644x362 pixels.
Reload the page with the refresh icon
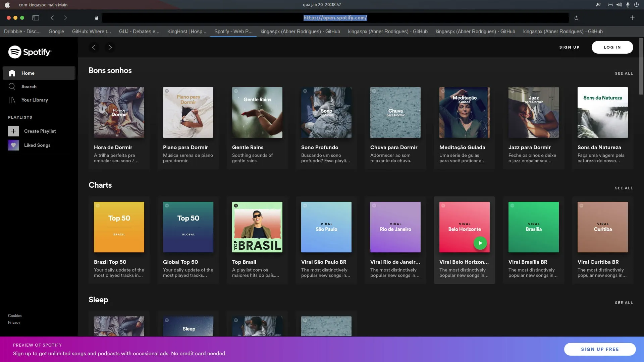point(576,18)
